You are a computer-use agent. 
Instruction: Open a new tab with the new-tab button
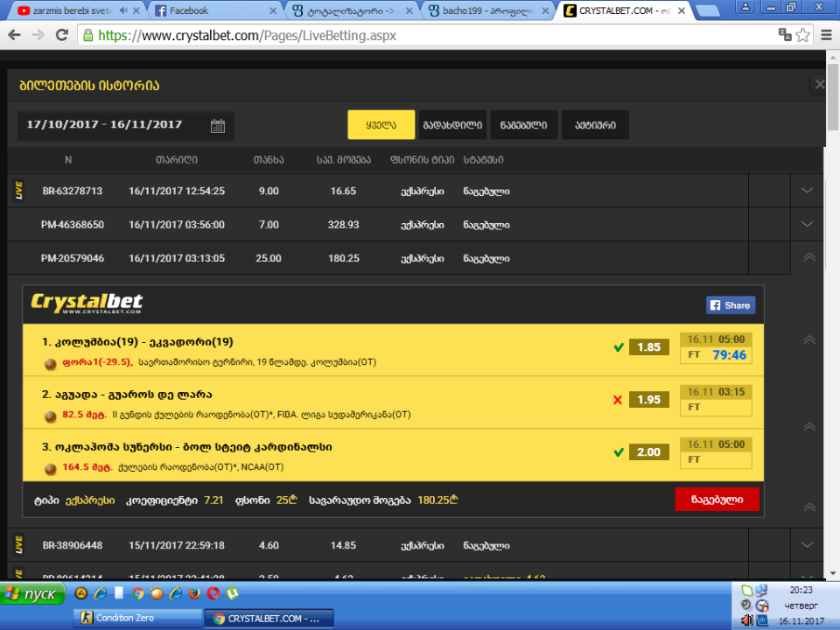click(x=707, y=10)
